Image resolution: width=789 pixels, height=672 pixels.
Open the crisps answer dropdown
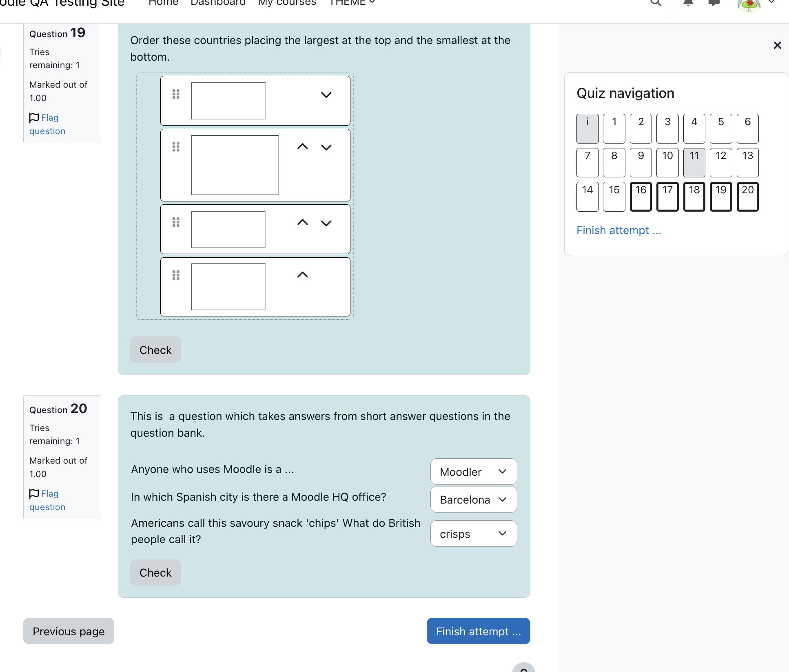point(474,534)
